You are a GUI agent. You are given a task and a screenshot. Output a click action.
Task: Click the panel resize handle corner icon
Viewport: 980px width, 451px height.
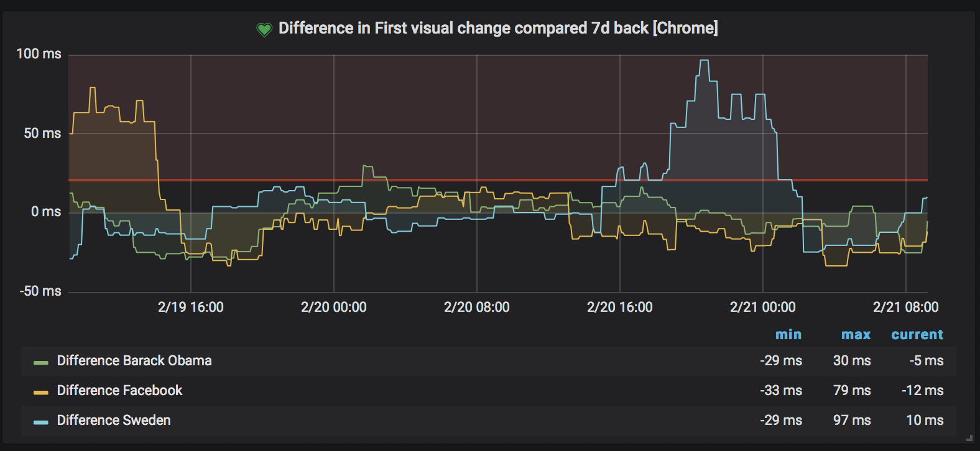click(x=969, y=438)
